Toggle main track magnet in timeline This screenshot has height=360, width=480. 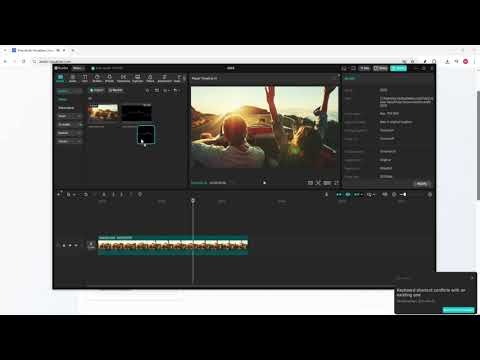(x=339, y=194)
